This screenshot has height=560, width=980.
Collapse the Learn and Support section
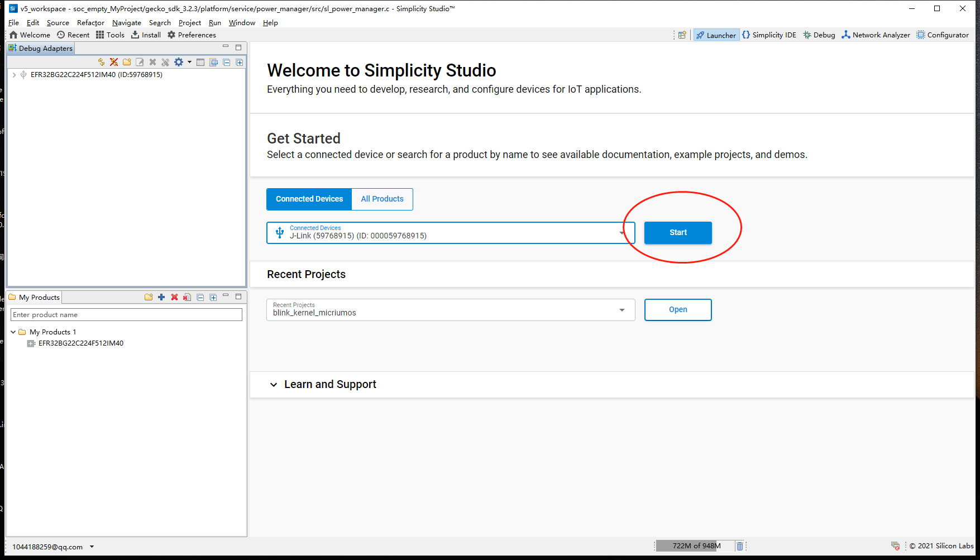pyautogui.click(x=274, y=385)
